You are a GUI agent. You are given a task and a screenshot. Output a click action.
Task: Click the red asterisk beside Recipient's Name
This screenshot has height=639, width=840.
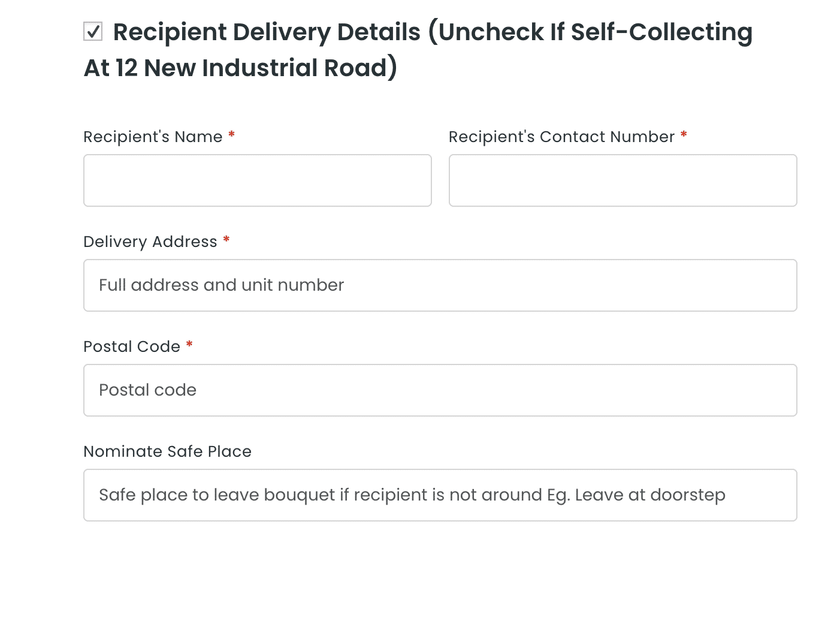pyautogui.click(x=231, y=137)
